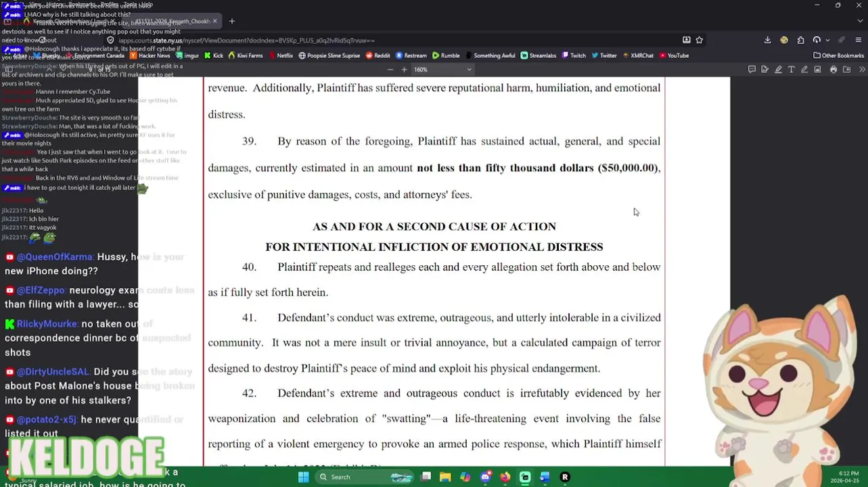Print the PDF document

click(833, 69)
